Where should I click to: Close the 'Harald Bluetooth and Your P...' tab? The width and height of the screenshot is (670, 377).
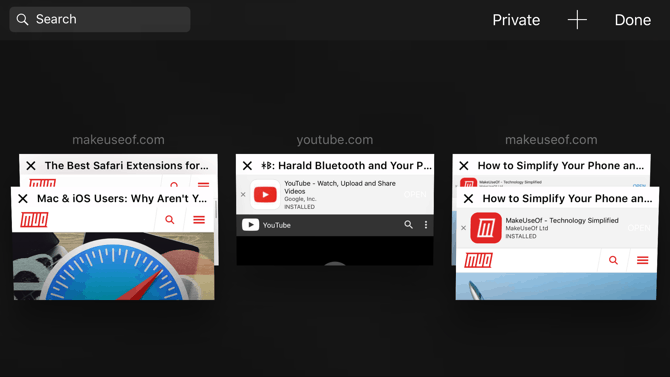pos(247,166)
